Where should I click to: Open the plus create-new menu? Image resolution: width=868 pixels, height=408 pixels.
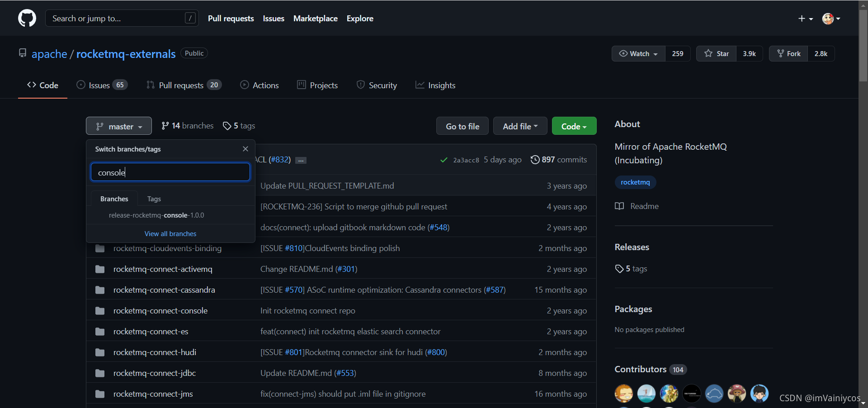[805, 19]
